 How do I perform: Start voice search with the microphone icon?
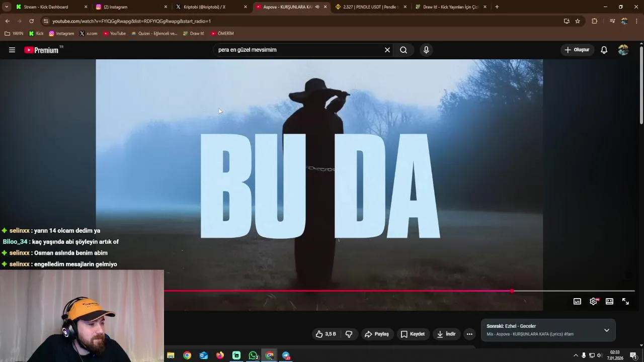[x=426, y=50]
